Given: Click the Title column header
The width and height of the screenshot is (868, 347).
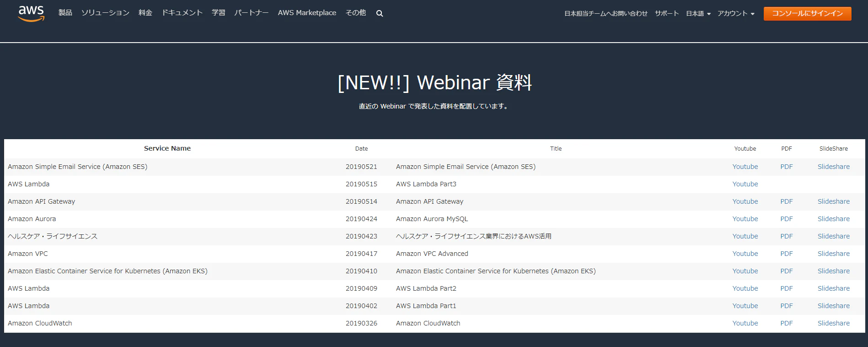Looking at the screenshot, I should point(556,149).
